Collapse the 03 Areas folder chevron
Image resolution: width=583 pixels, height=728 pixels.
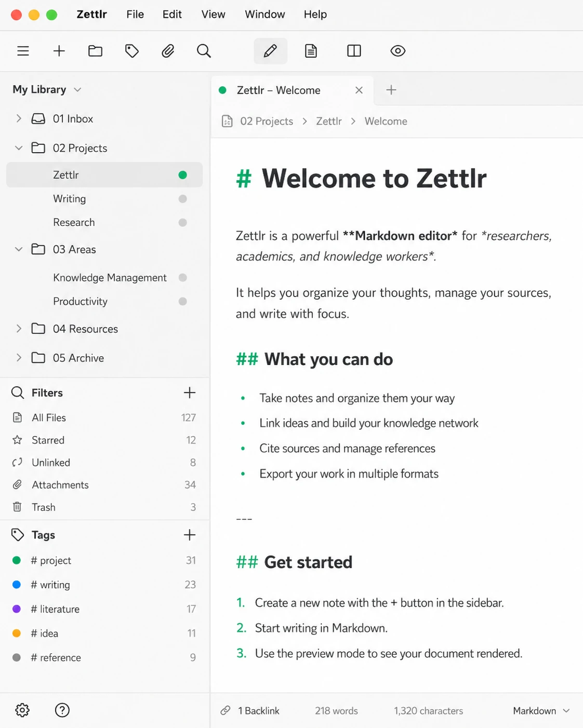(19, 249)
